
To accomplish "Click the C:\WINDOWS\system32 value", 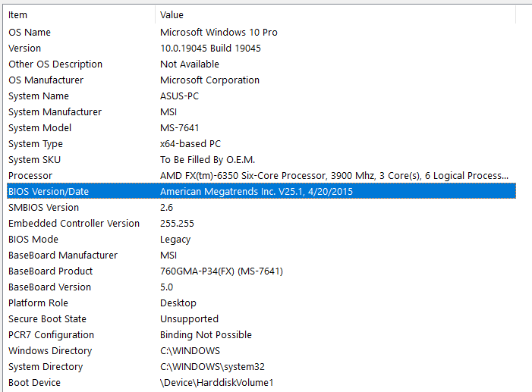I will click(x=212, y=366).
